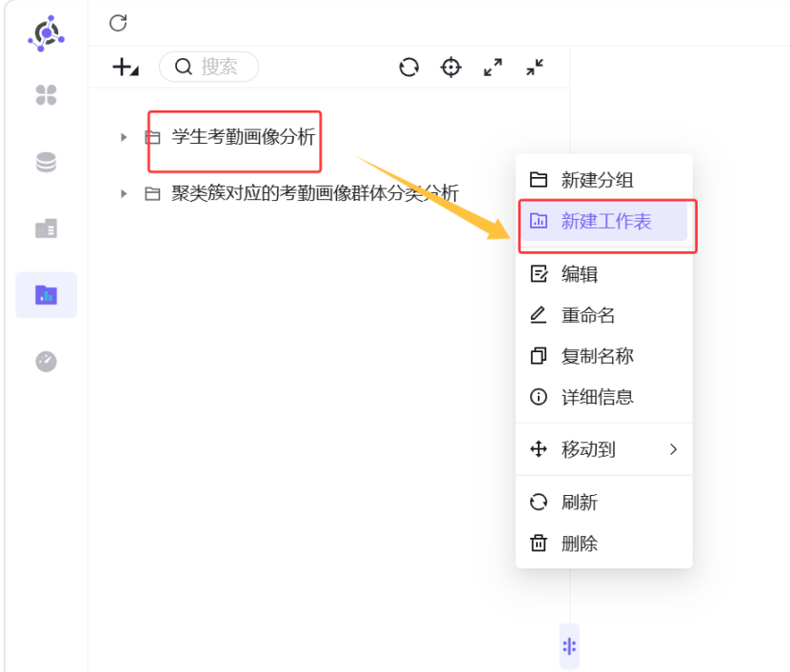Click the collapse all arrows icon
The image size is (790, 672).
(x=535, y=67)
